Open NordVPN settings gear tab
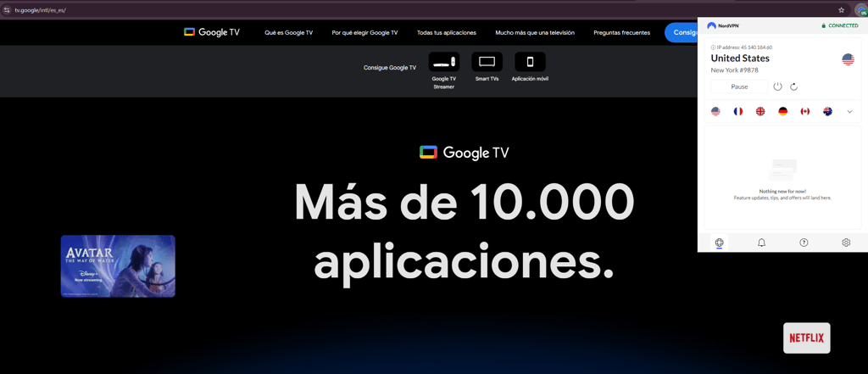This screenshot has height=374, width=868. pos(846,243)
